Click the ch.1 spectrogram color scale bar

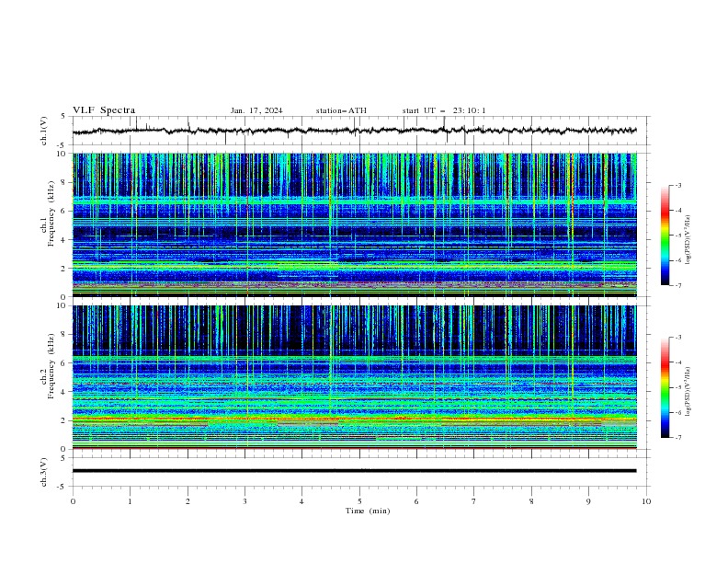tap(665, 236)
